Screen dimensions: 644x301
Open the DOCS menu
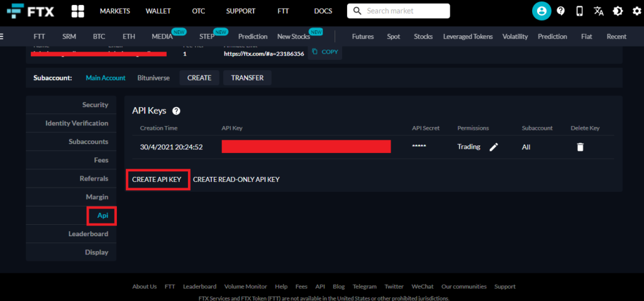tap(323, 11)
